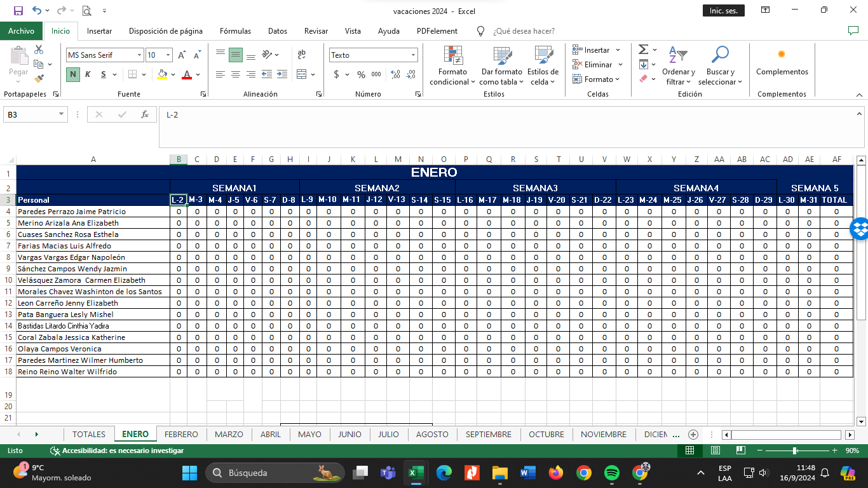
Task: Click the Complementos button
Action: tap(782, 64)
